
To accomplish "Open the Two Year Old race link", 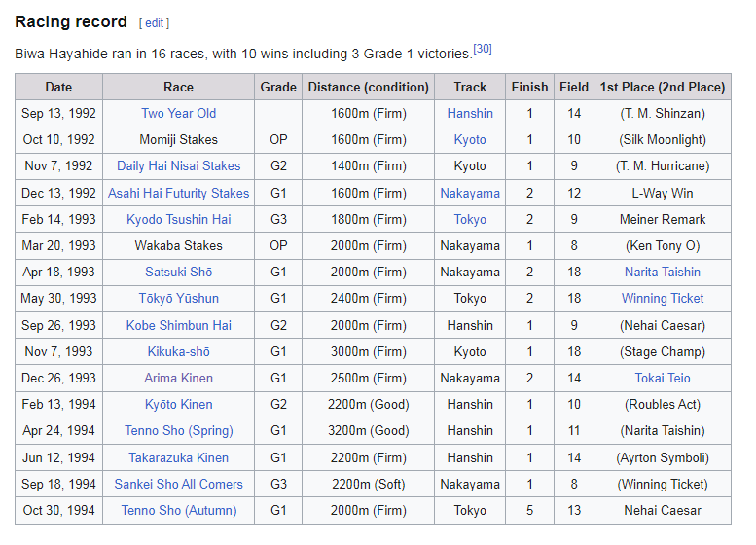I will 178,113.
